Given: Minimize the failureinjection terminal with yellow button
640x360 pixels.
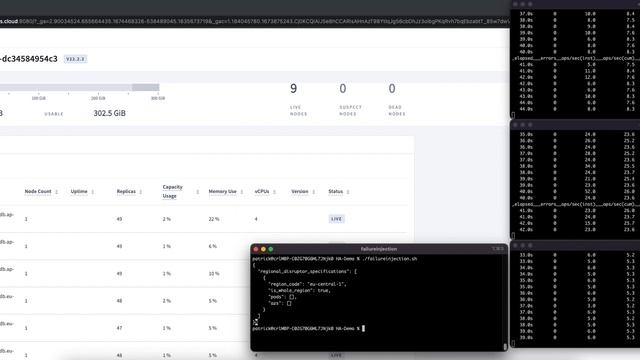Looking at the screenshot, I should click(x=263, y=249).
